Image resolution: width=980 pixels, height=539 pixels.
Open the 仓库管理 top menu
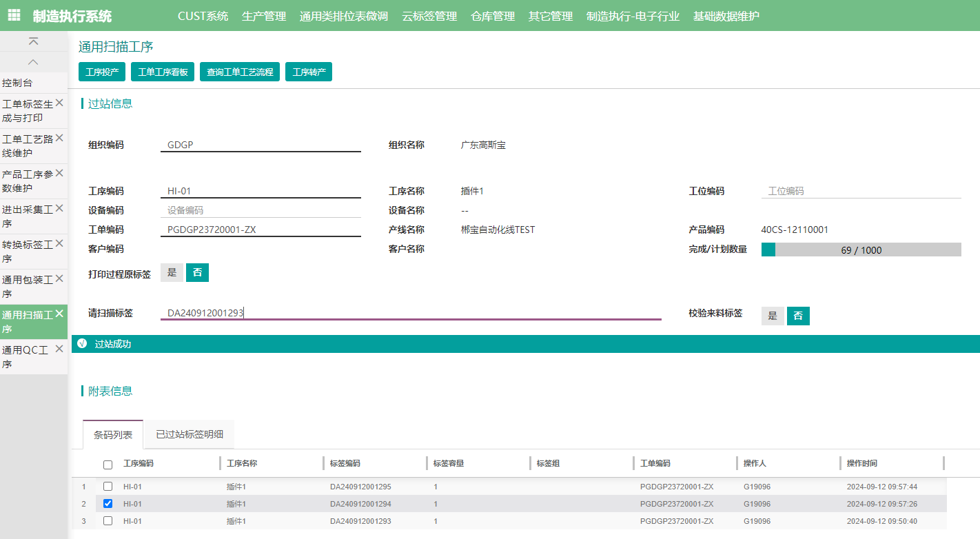(x=493, y=16)
